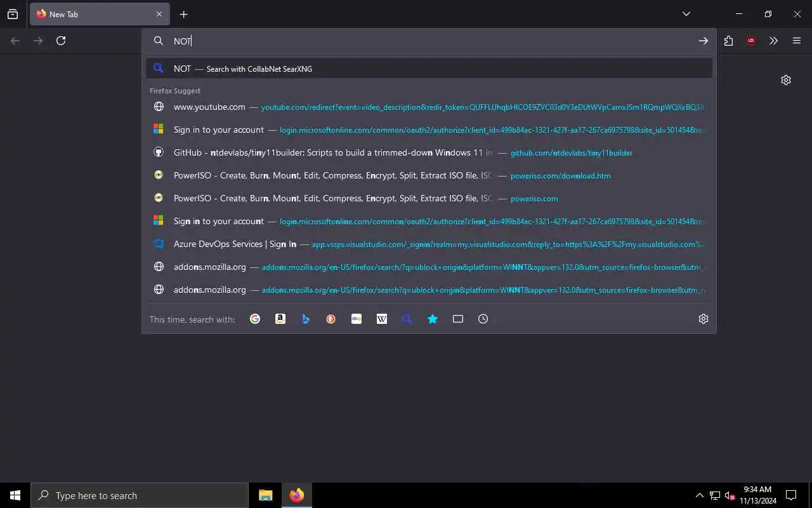812x508 pixels.
Task: Search this time with Bing
Action: (306, 319)
